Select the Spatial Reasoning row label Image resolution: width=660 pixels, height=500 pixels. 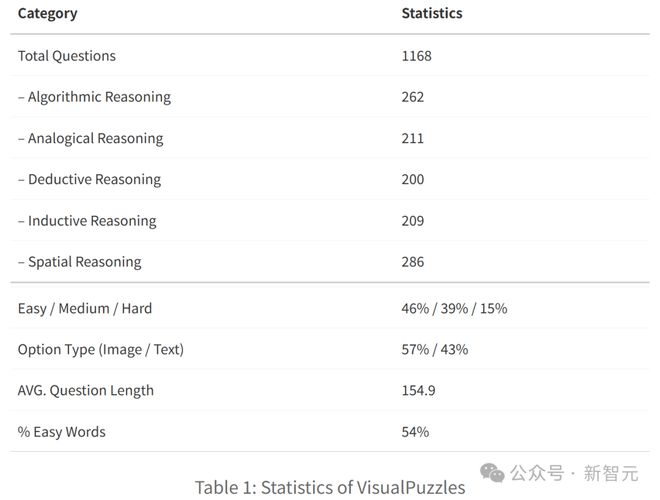(x=79, y=262)
